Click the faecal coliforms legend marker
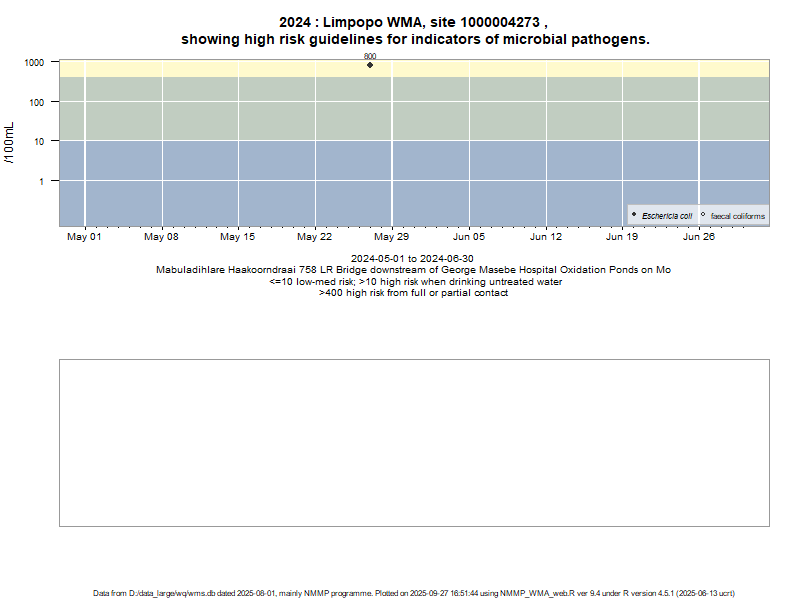Screen dimensions: 800x600 pos(703,215)
